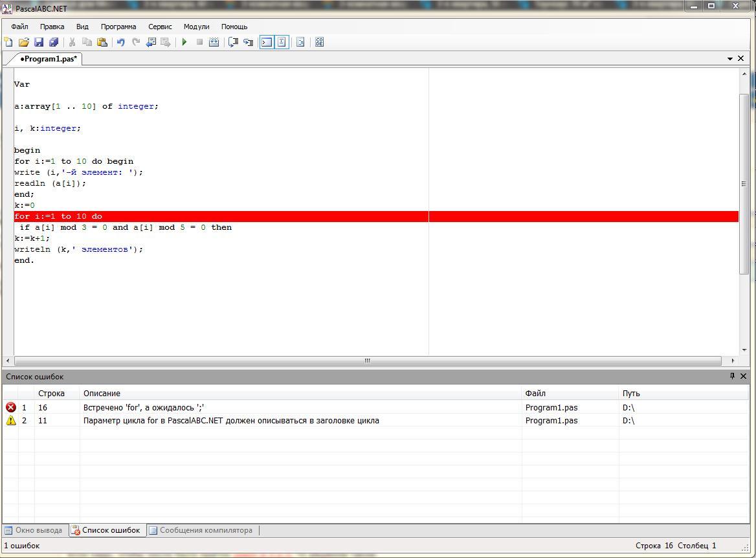This screenshot has width=756, height=558.
Task: Sort error list by the Строка column header
Action: pos(52,393)
